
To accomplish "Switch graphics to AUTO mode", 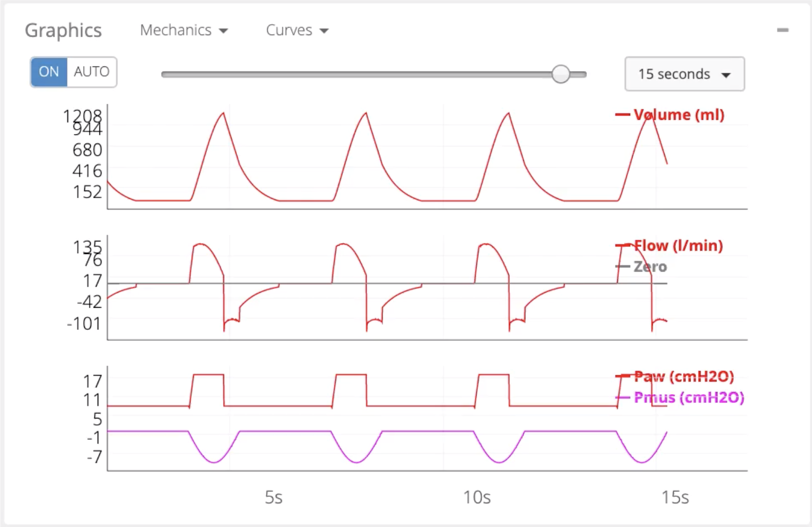I will 92,72.
